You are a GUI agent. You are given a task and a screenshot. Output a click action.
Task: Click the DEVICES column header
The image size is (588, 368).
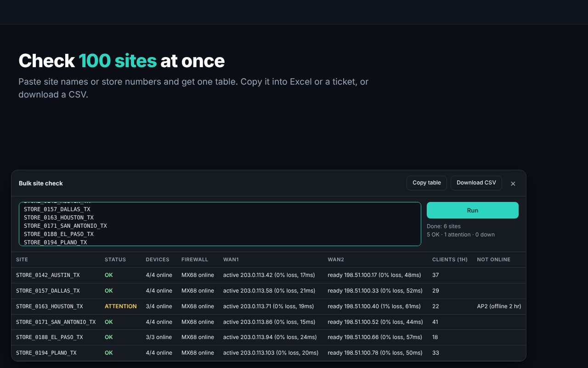pos(158,259)
